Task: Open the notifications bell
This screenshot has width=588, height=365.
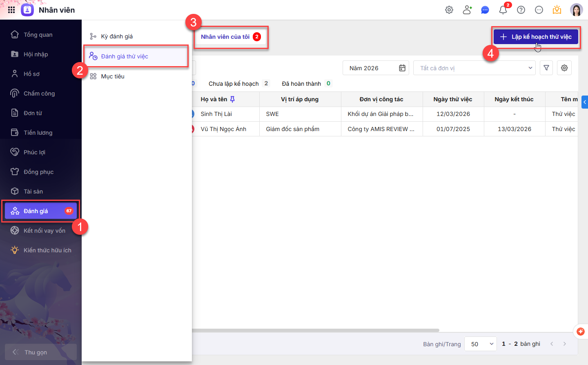Action: [x=503, y=10]
